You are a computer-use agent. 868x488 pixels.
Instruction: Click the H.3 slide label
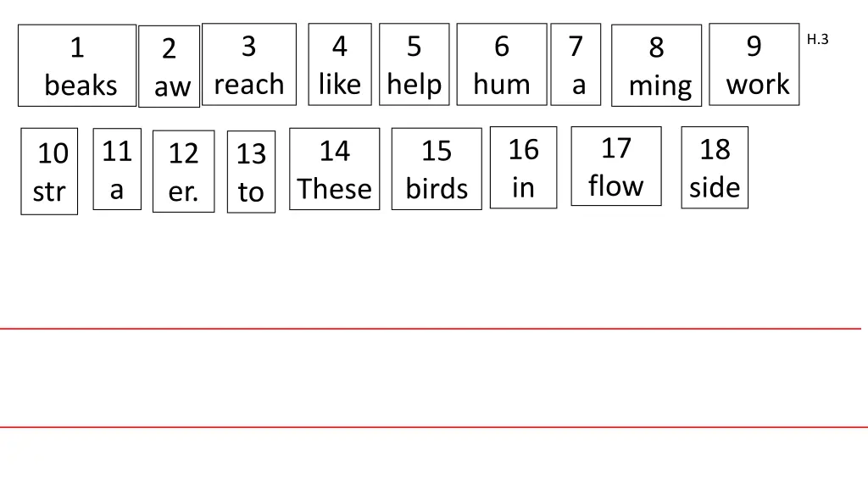click(x=818, y=39)
